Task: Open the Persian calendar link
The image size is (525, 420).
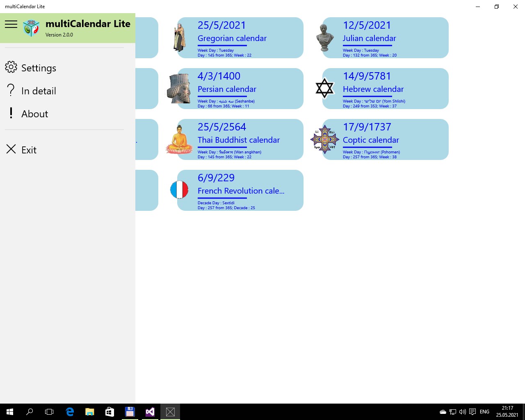Action: [x=227, y=89]
